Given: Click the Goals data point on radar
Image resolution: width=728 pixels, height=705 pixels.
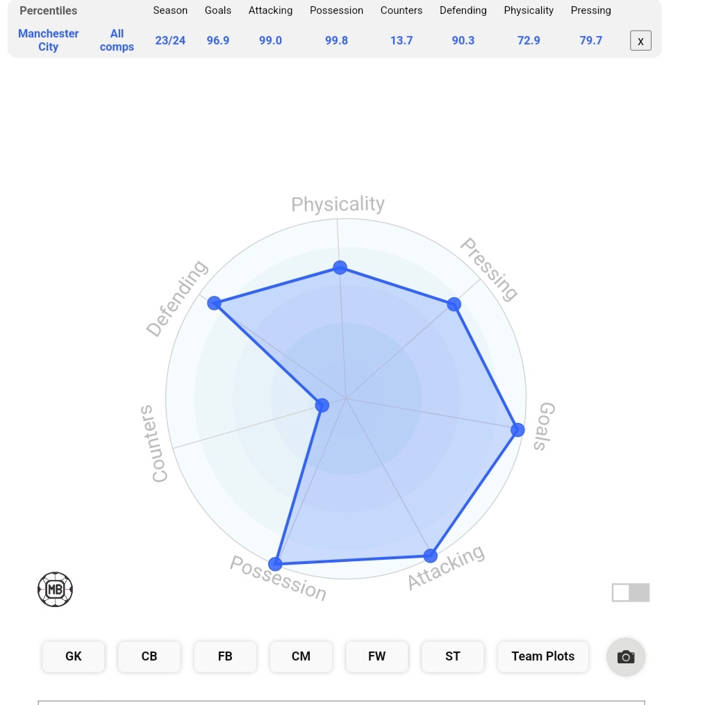Looking at the screenshot, I should [518, 430].
